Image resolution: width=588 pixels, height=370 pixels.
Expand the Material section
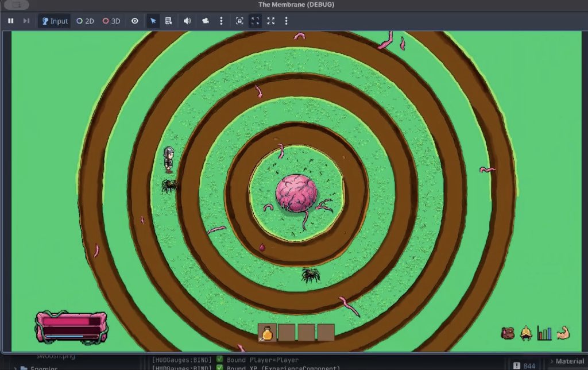pos(567,361)
